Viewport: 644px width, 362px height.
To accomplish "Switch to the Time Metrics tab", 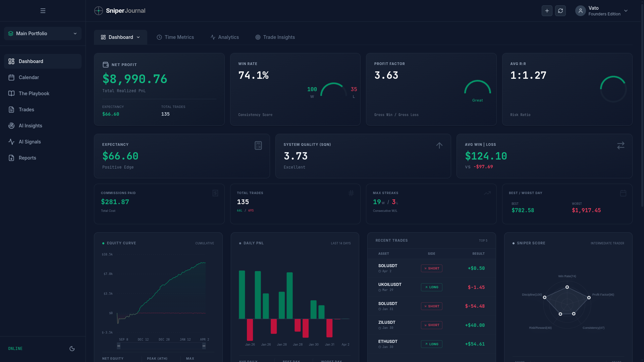I will [x=175, y=37].
